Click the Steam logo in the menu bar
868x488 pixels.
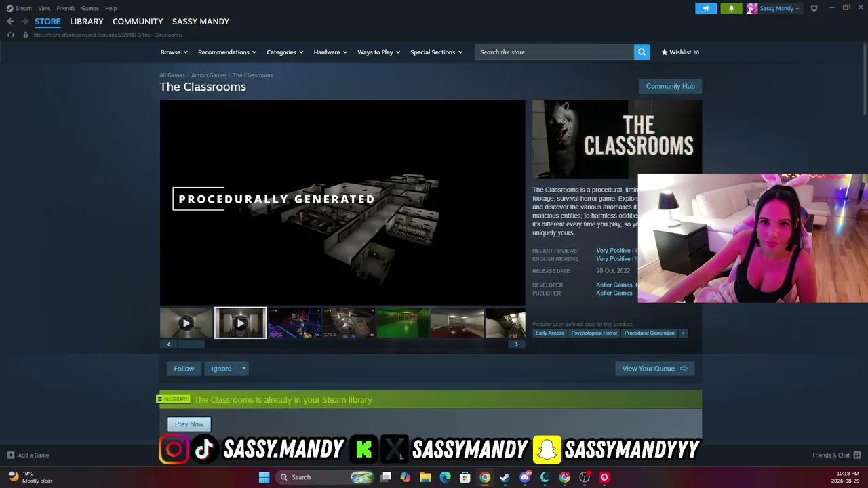[9, 8]
